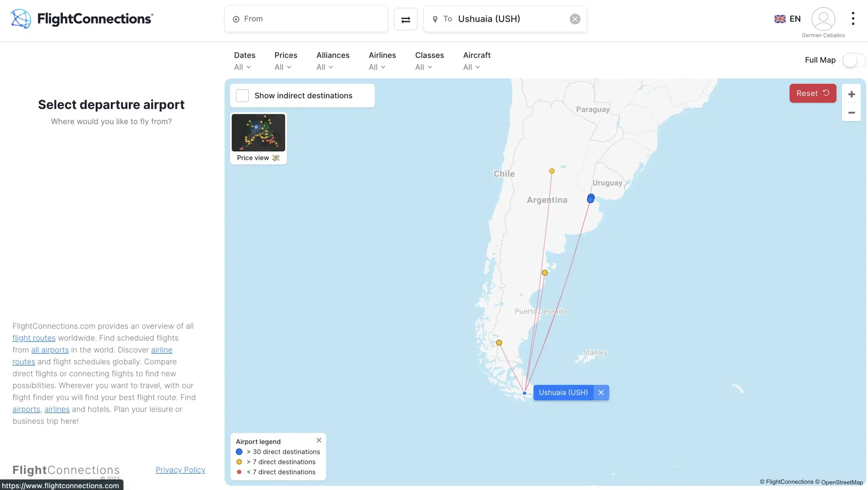868x490 pixels.
Task: Open the all airports link
Action: [x=50, y=350]
